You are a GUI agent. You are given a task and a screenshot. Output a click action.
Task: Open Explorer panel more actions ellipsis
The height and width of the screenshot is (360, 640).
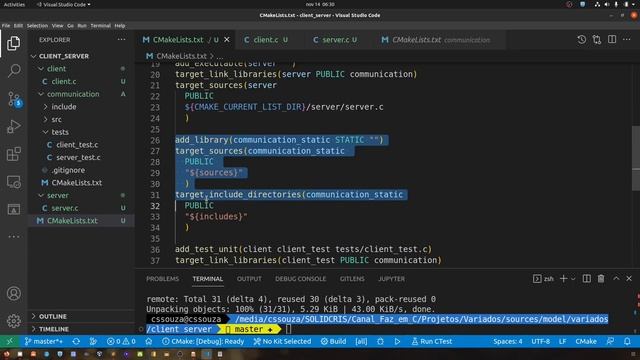point(121,40)
